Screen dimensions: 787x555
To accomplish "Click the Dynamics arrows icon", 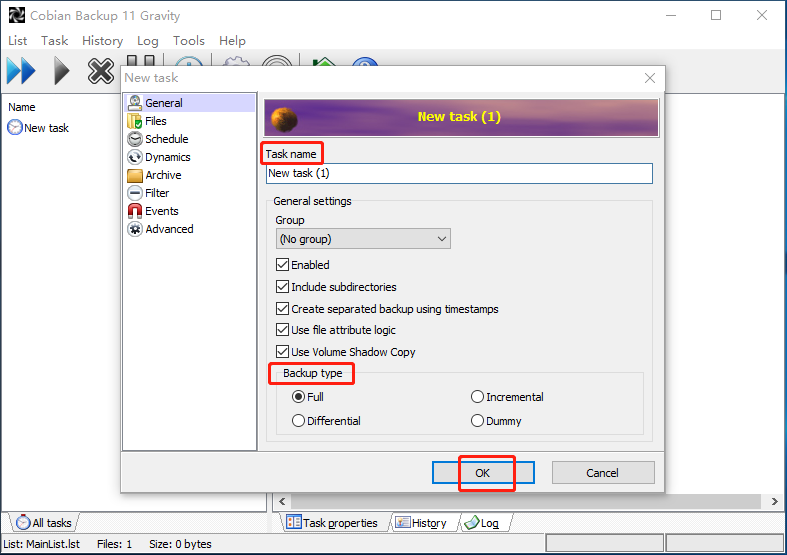I will pos(135,157).
